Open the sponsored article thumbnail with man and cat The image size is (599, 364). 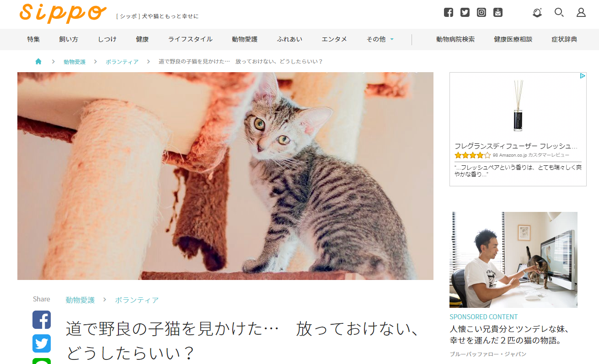[x=513, y=259]
